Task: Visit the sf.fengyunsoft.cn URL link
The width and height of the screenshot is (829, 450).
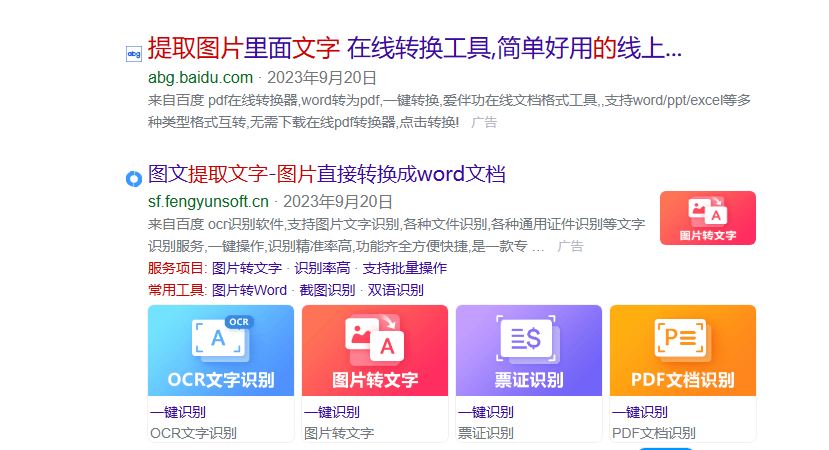Action: (208, 201)
